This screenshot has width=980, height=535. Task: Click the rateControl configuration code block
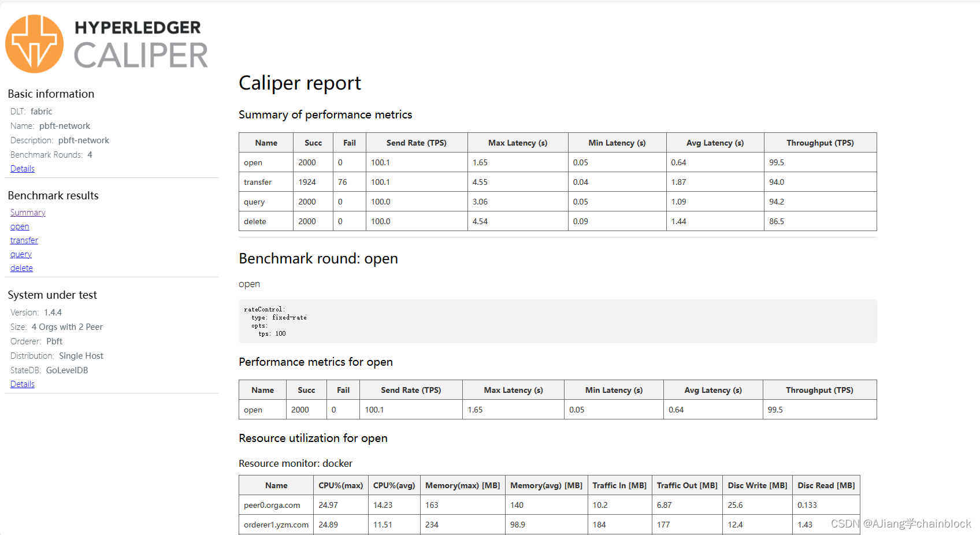tap(558, 321)
